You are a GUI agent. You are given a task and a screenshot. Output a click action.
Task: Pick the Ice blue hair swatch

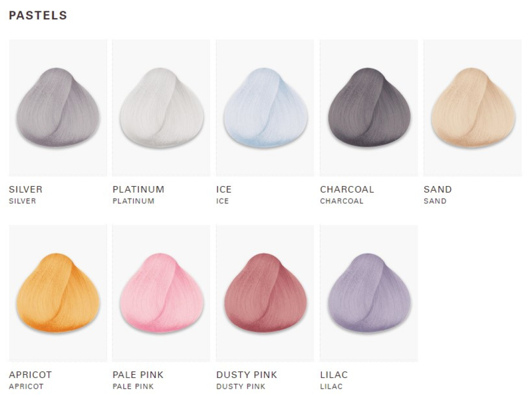click(x=265, y=108)
